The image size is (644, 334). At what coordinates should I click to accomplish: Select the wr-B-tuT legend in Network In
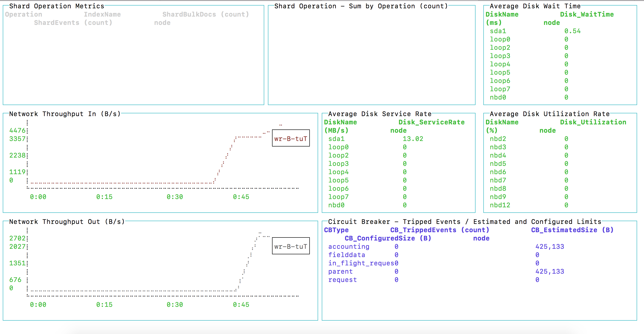[290, 139]
